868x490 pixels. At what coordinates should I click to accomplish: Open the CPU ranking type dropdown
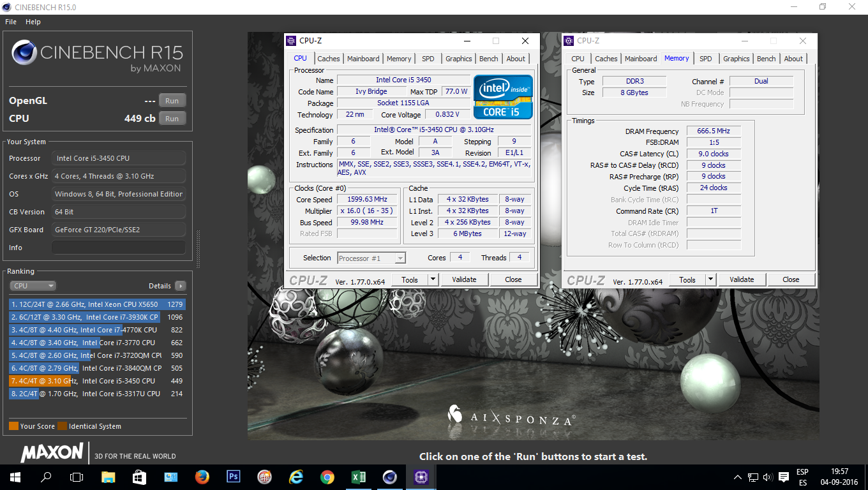point(33,286)
